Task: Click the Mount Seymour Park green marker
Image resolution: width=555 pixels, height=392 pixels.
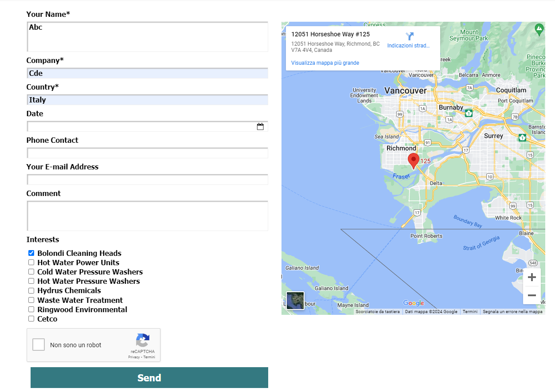Action: (x=539, y=30)
